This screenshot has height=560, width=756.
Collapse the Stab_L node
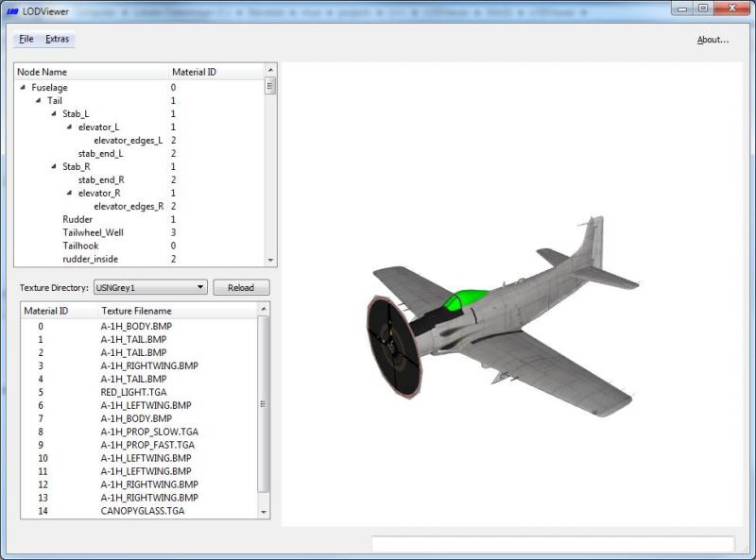(x=54, y=113)
